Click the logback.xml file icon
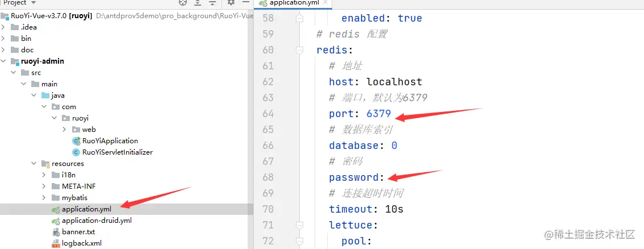The image size is (644, 249). [x=56, y=244]
